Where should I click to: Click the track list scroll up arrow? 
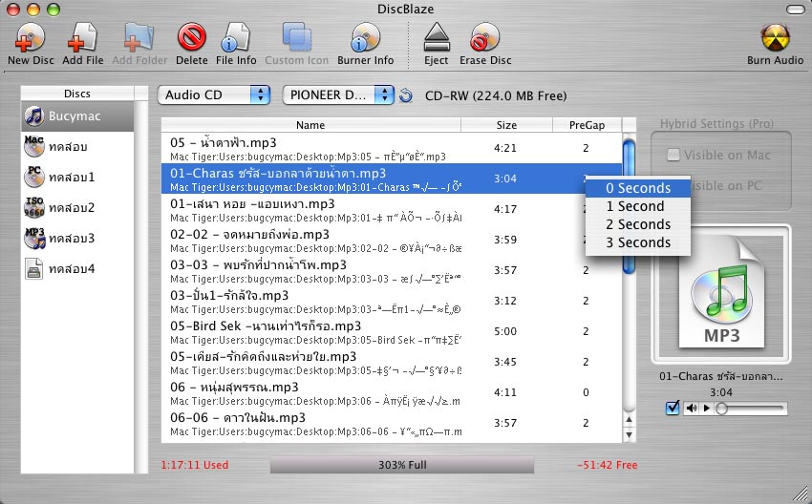coord(629,420)
